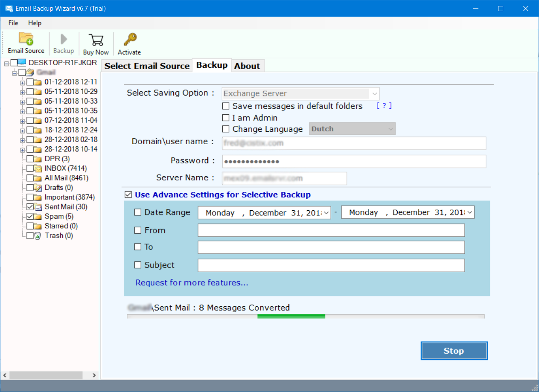Click the '8 Messages Converted' status text

pos(245,308)
